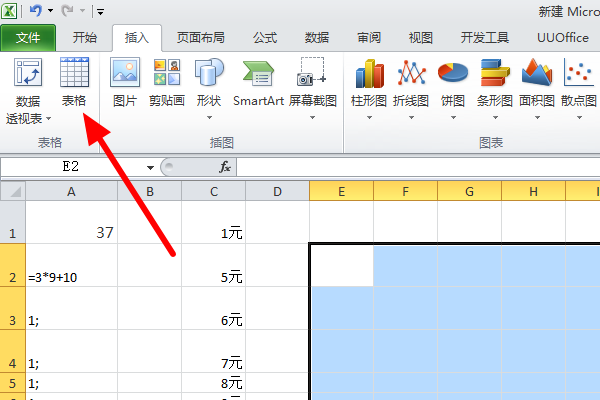Viewport: 600px width, 400px height.
Task: Click cell C1 with 1元
Action: [214, 222]
